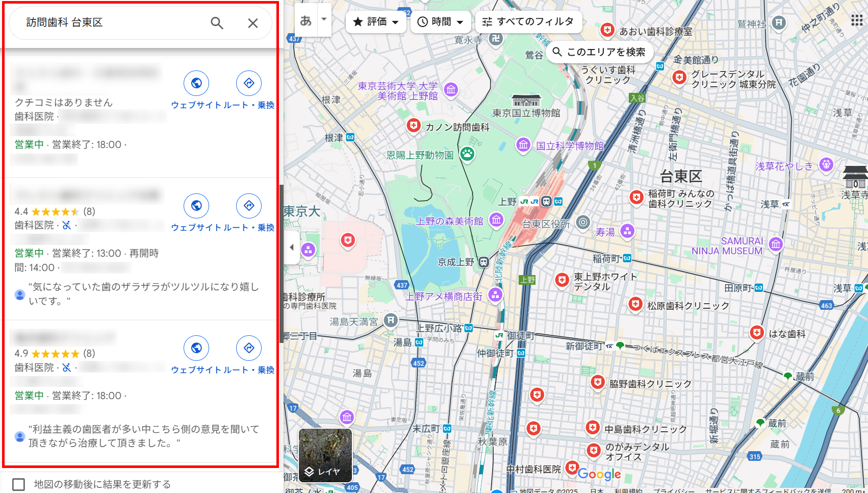The image size is (868, 493).
Task: Click the 国立科学博物館 museum marker
Action: click(523, 145)
